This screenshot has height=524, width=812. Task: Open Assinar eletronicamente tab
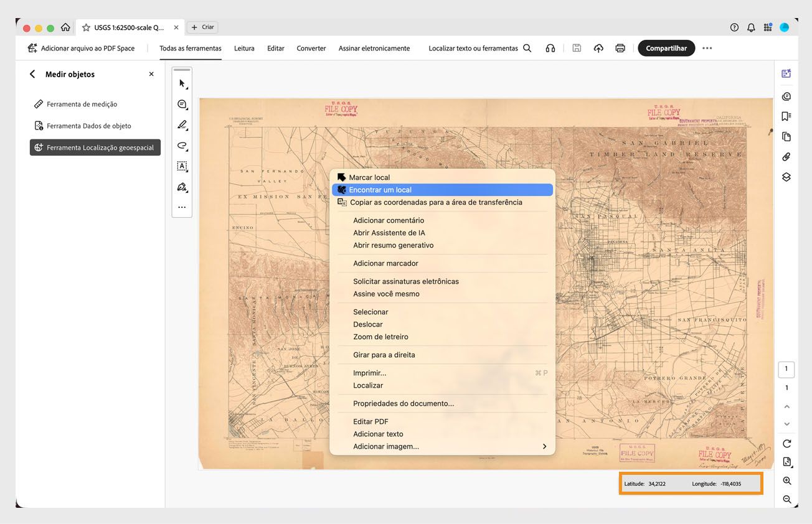374,48
